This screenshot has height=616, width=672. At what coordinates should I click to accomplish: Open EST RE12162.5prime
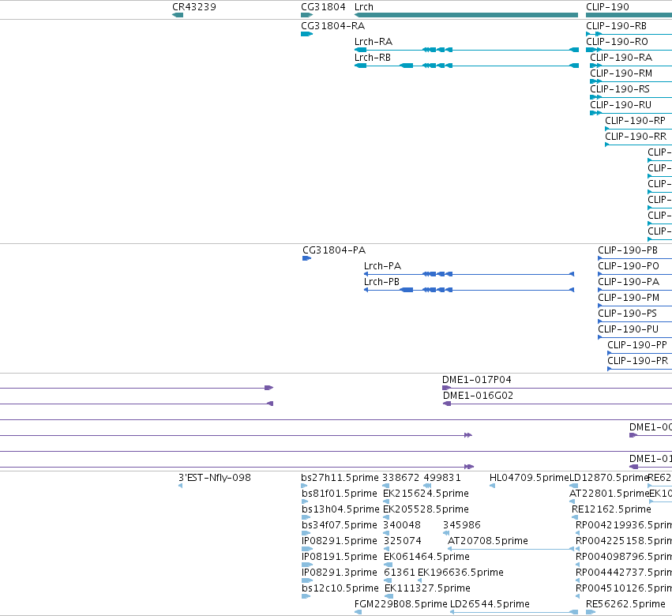[611, 509]
